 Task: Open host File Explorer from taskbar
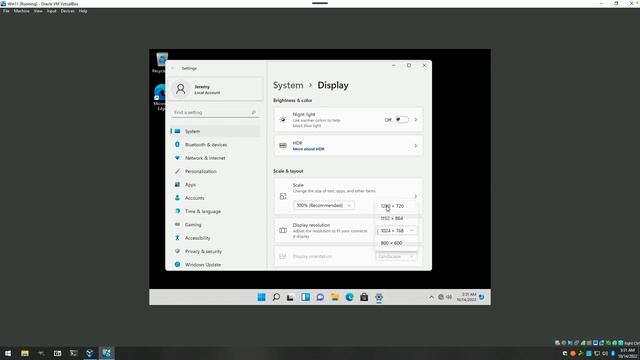25,353
